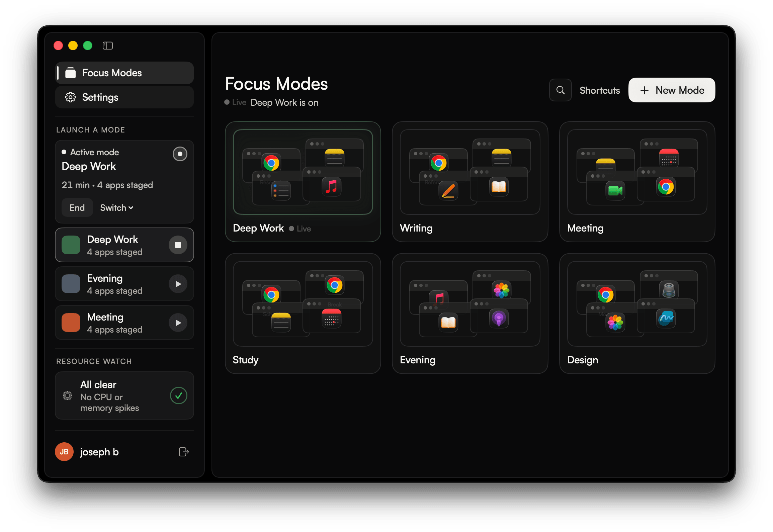Click the Podcasts icon in Evening card
Viewport: 773px width, 532px height.
coord(499,319)
